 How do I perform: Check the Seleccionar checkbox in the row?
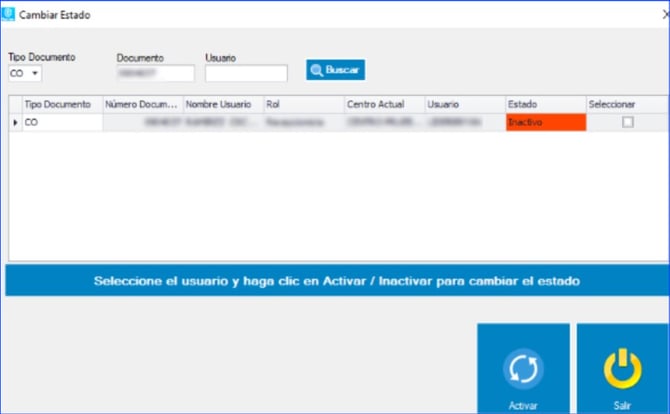(x=627, y=122)
